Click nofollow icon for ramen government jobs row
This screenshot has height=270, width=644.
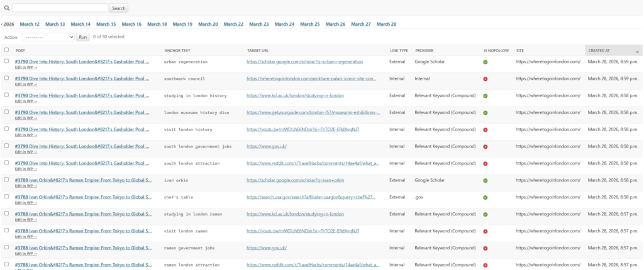[485, 248]
